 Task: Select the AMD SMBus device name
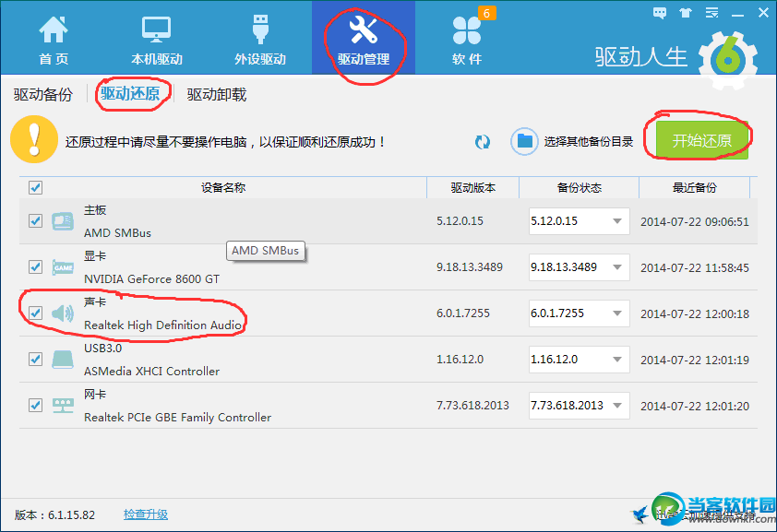click(117, 232)
